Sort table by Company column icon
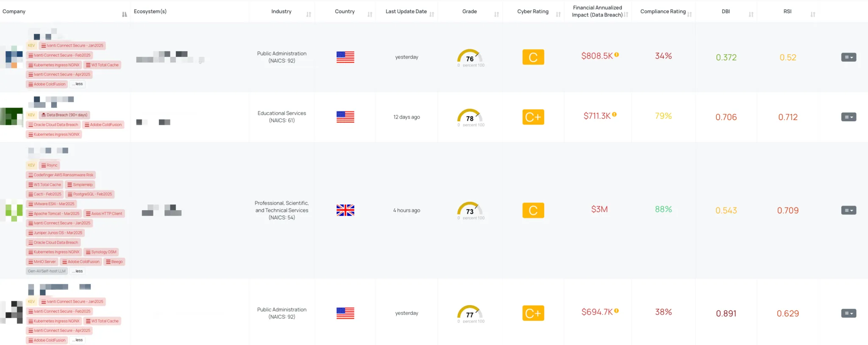The image size is (868, 345). click(124, 14)
